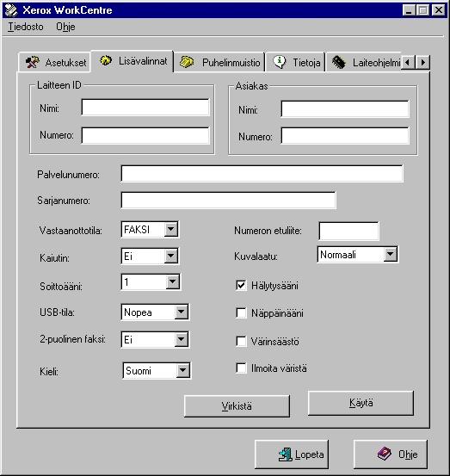Switch to the Lisävalinnat tab
Viewport: 450px width, 476px height.
133,61
